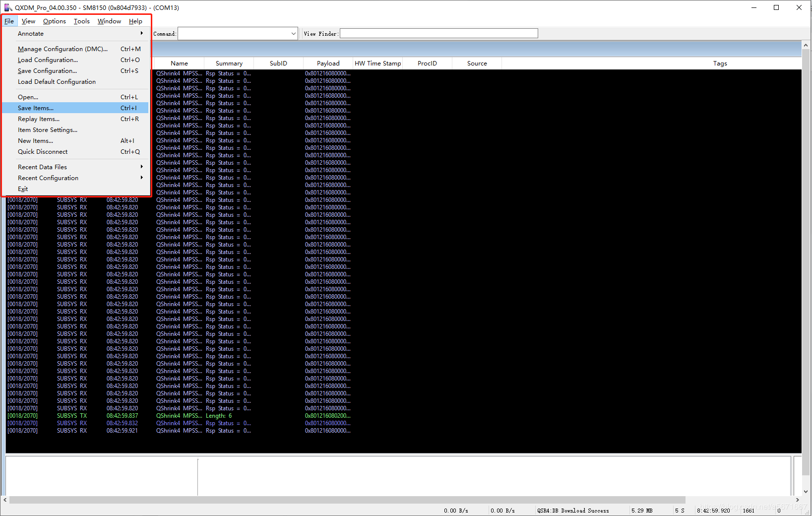Click the horizontal scrollbar thumb
Viewport: 812px width, 516px height.
coord(347,500)
